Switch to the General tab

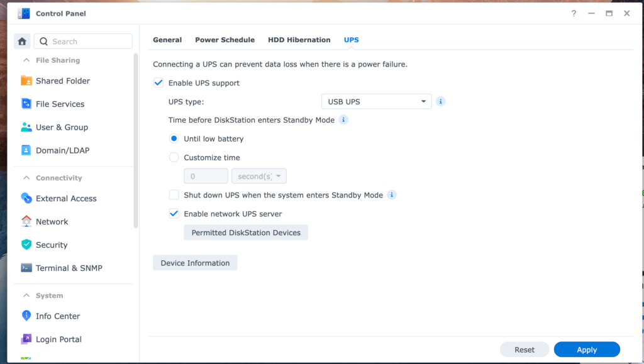click(167, 40)
